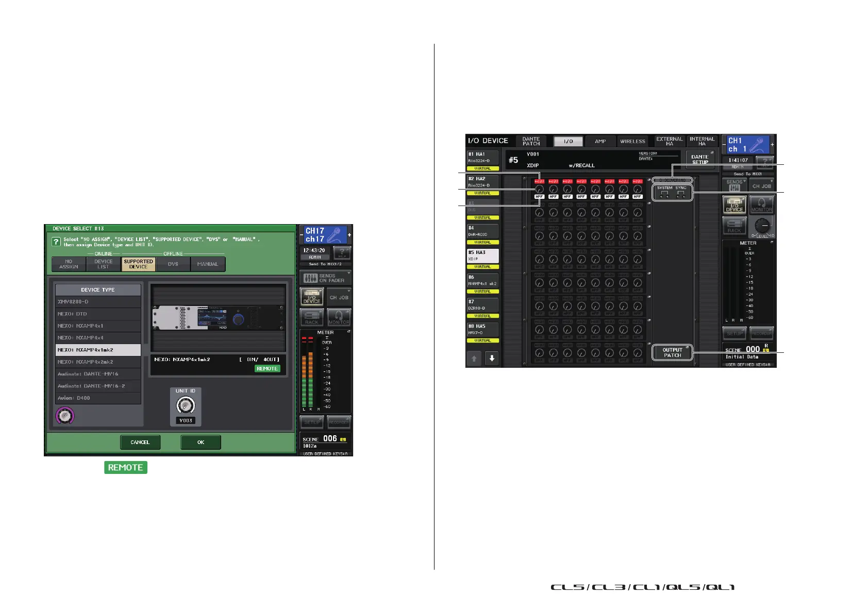Open CH JOB dropdown in Device Select screen
The image size is (868, 613).
pos(339,297)
